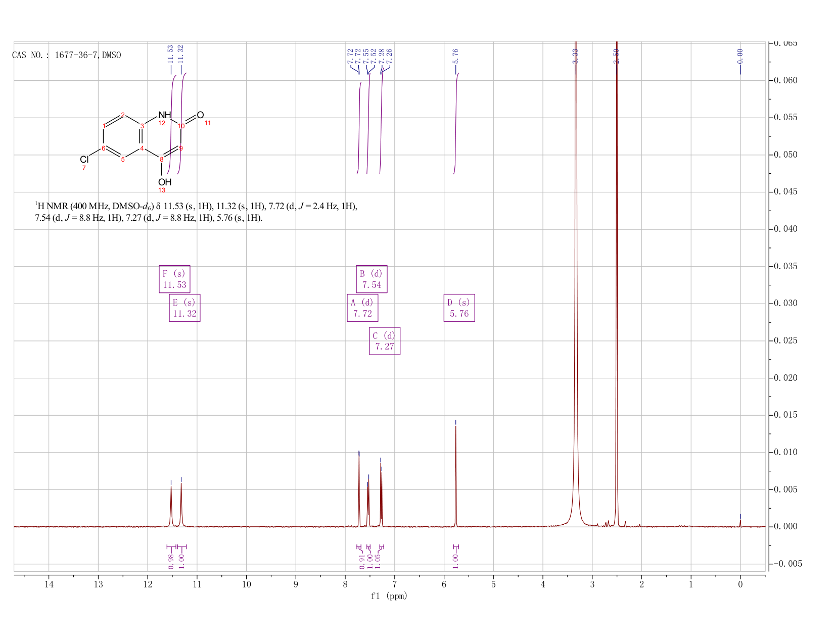Select multiplet box B (d) 7.54
The height and width of the screenshot is (644, 834).
click(x=372, y=279)
